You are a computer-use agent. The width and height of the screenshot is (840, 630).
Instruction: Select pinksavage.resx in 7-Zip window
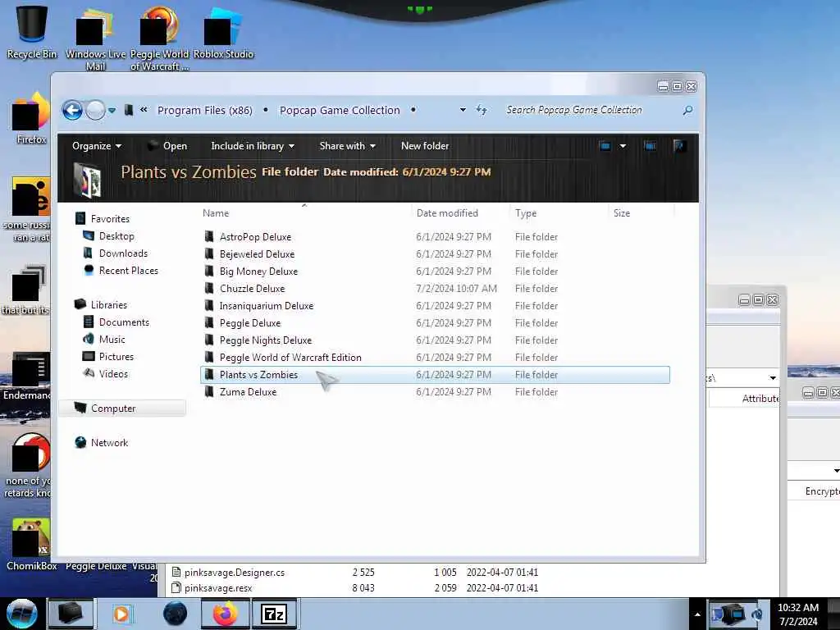218,587
